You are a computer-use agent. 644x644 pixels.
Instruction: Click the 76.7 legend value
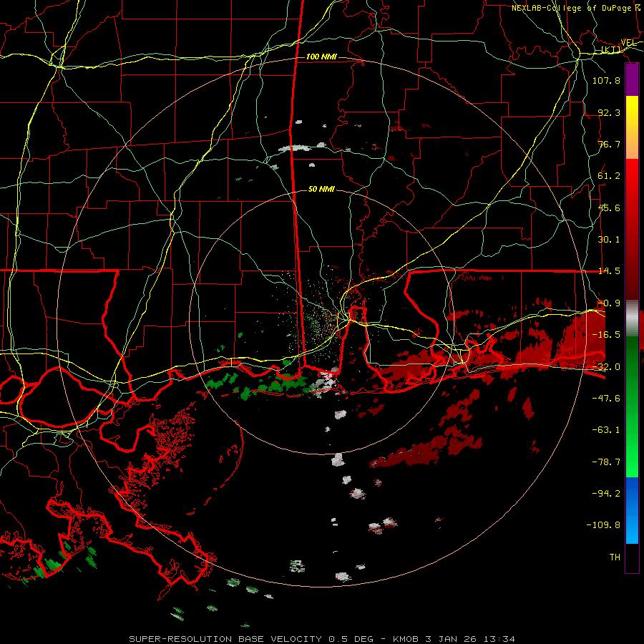pyautogui.click(x=609, y=144)
